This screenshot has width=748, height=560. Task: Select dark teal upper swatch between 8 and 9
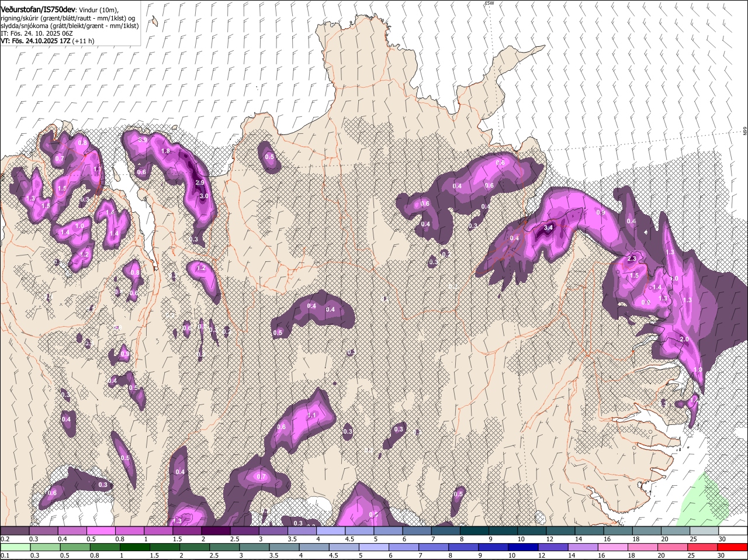[475, 531]
